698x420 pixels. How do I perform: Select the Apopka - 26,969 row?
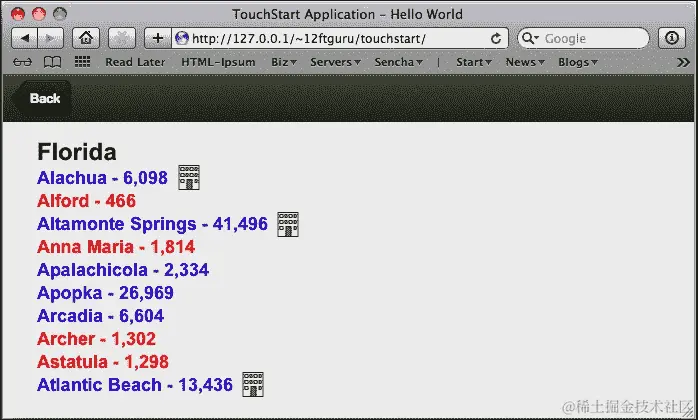click(x=105, y=293)
